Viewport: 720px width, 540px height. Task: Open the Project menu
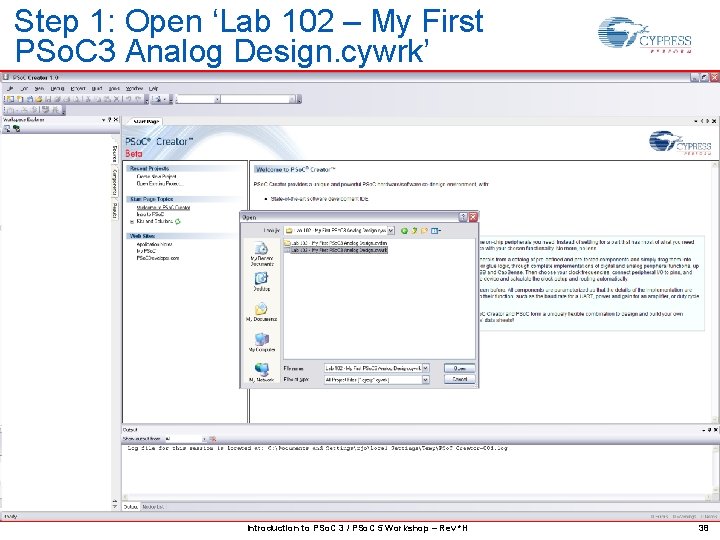tap(78, 88)
